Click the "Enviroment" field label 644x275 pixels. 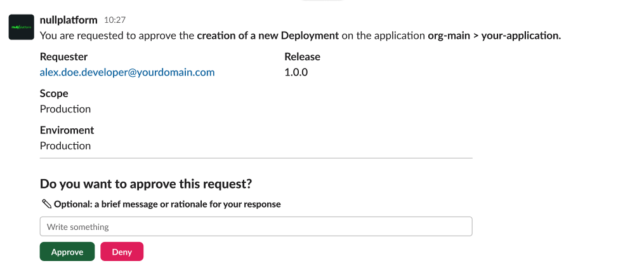point(67,130)
